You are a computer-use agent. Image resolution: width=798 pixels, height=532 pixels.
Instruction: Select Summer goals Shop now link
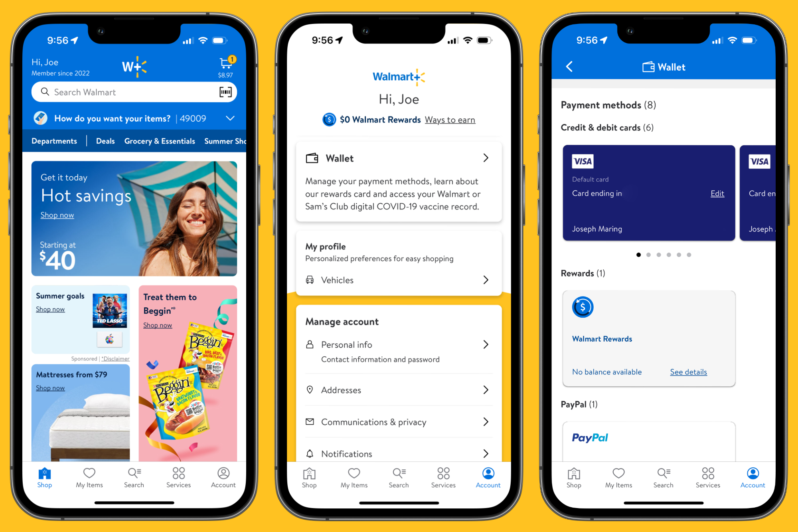[x=50, y=309]
